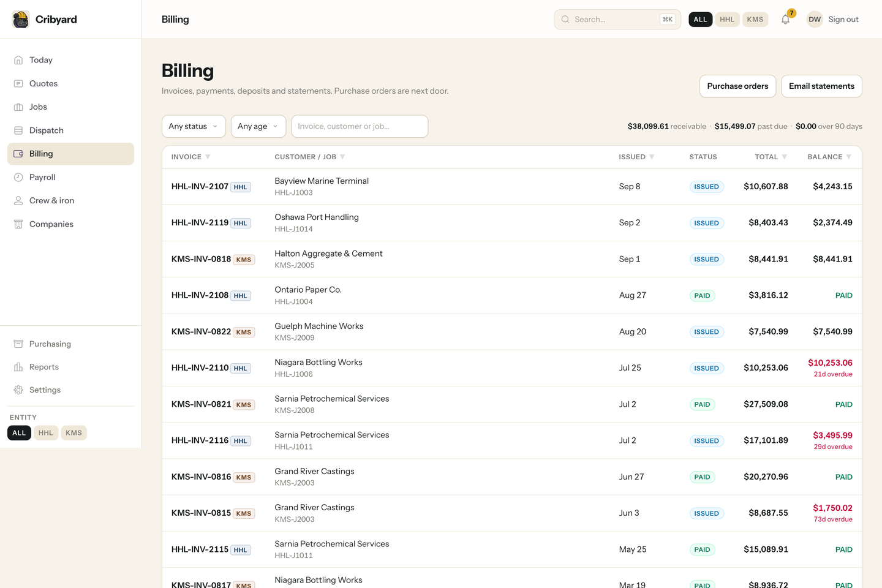Click the Jobs icon in sidebar
Viewport: 882px width, 588px height.
(x=18, y=107)
